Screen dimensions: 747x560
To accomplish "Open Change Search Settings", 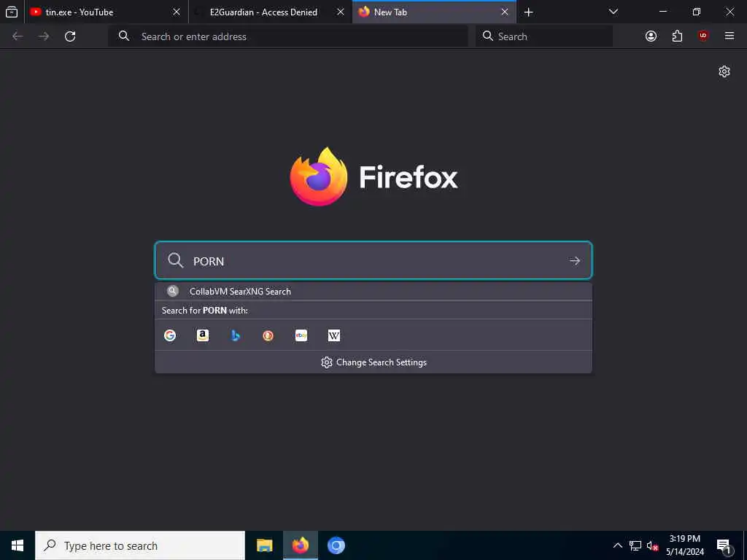I will (373, 362).
